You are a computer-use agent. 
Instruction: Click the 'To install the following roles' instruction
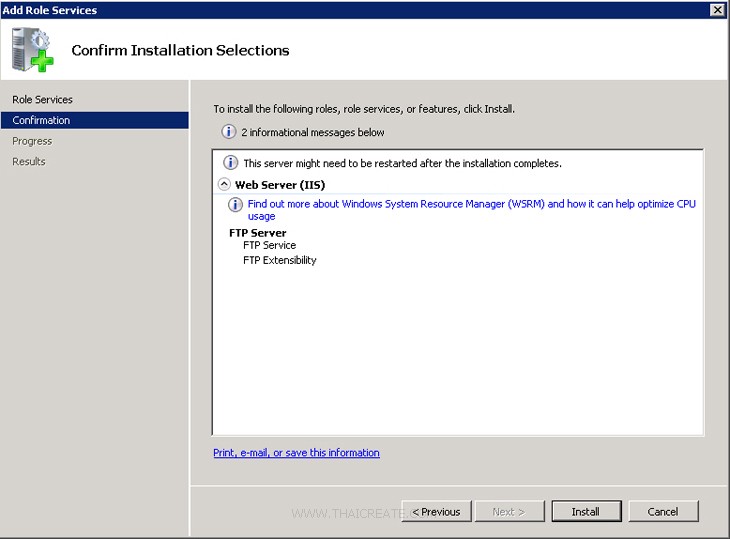click(364, 109)
